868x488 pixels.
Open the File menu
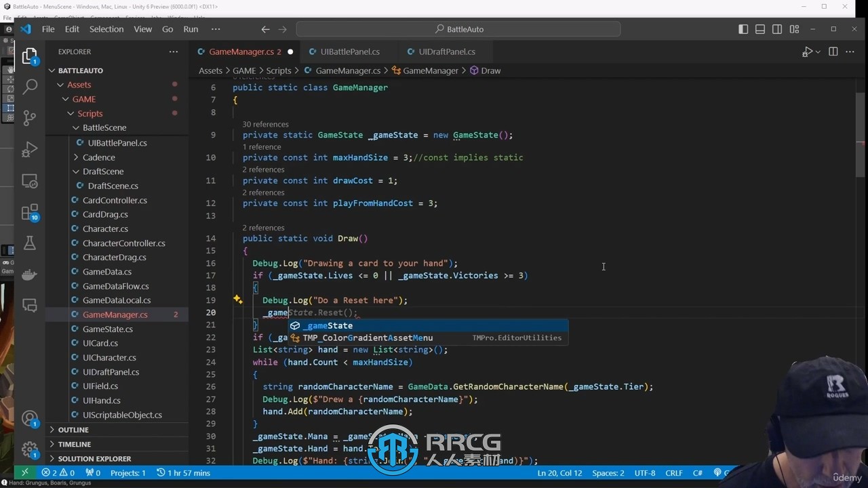tap(48, 29)
